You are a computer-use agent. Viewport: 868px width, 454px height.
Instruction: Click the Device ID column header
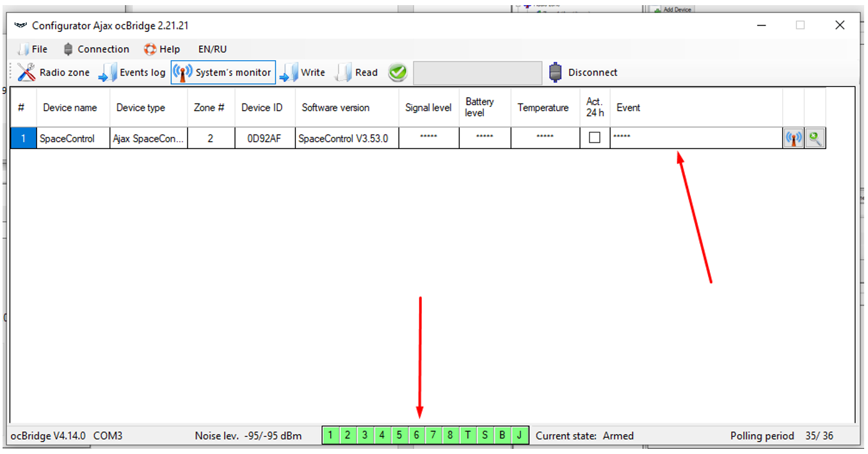pyautogui.click(x=264, y=107)
